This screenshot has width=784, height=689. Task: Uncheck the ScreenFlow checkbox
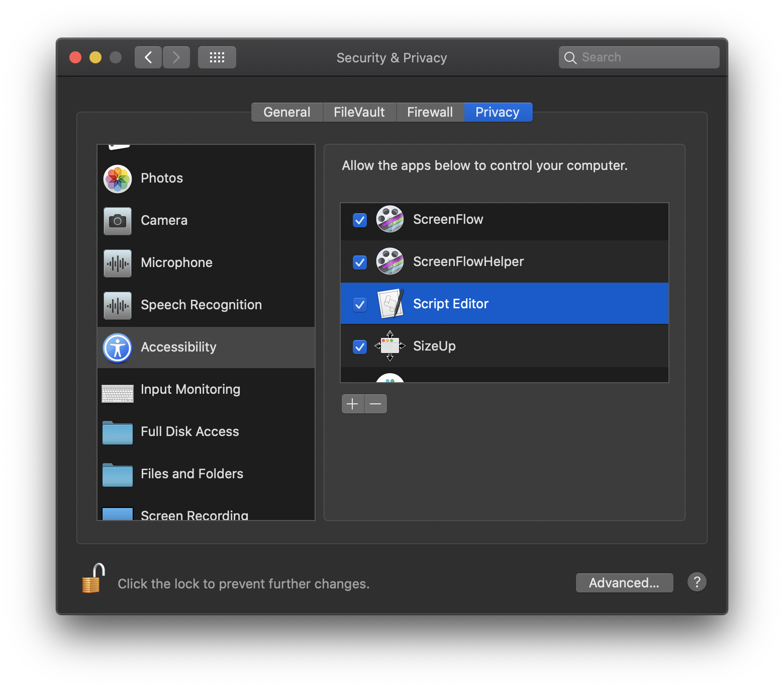coord(360,220)
